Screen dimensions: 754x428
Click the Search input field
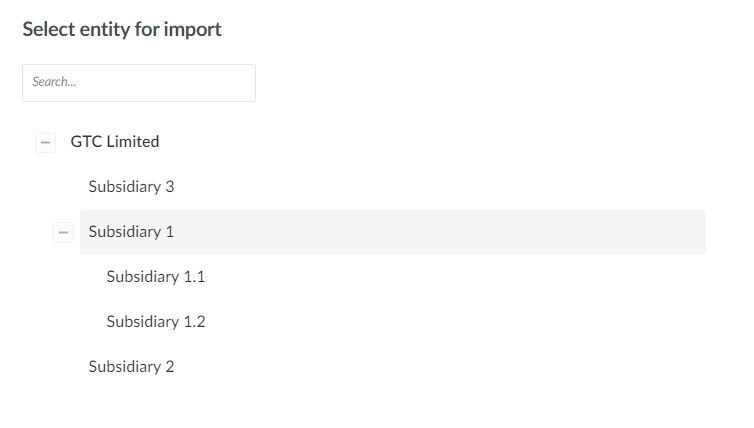139,83
